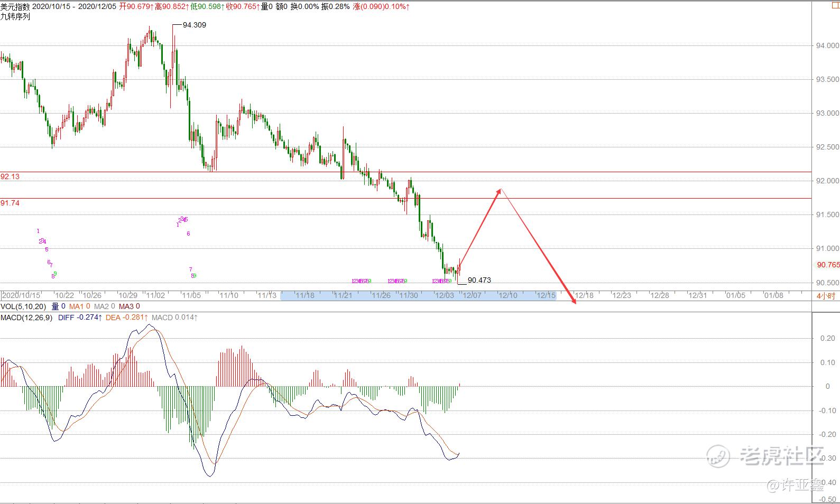Jump to '12/03' on the time axis

[445, 295]
